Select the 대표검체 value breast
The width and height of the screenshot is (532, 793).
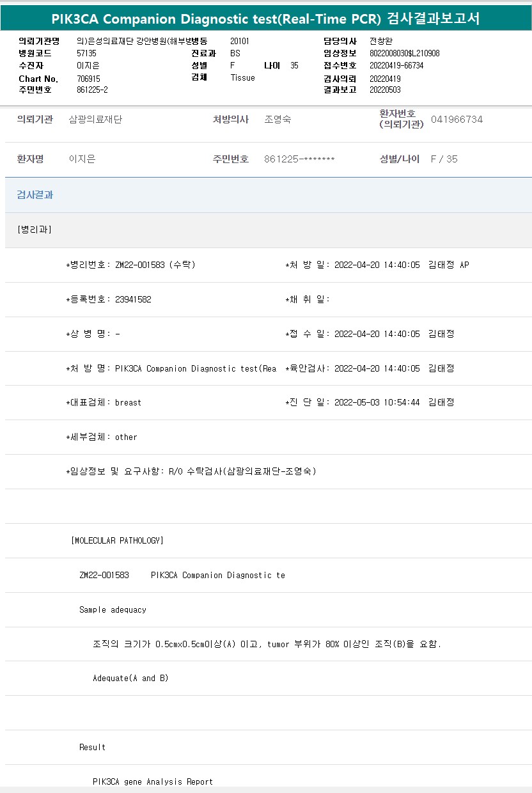point(128,402)
